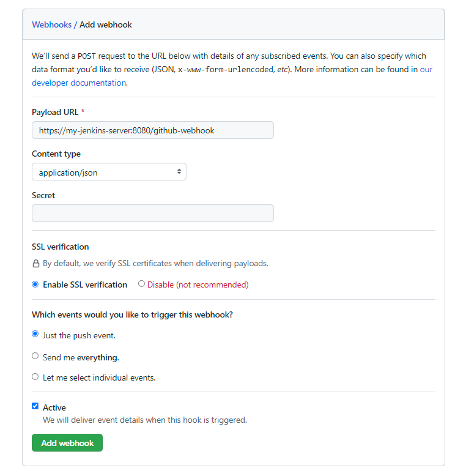Click the Secret field label
466x476 pixels.
pos(43,196)
